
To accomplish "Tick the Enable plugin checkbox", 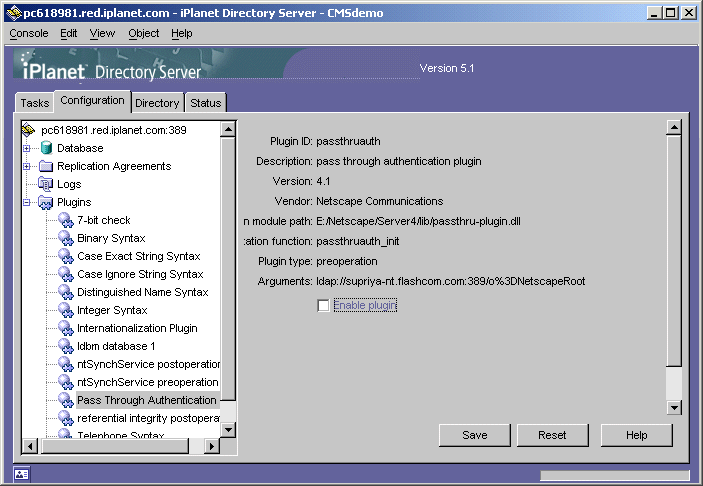I will click(323, 305).
